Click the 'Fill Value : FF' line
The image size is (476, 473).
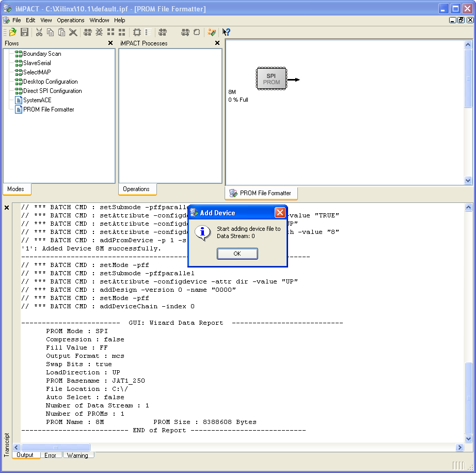point(77,348)
